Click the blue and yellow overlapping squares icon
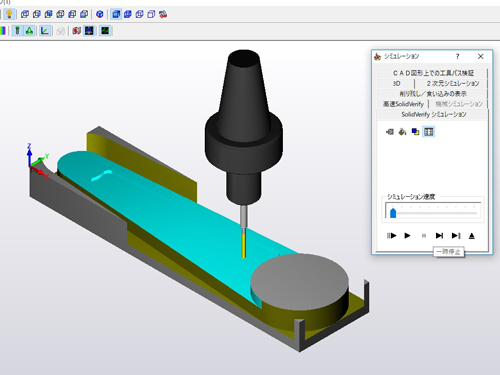This screenshot has height=375, width=500. (415, 132)
